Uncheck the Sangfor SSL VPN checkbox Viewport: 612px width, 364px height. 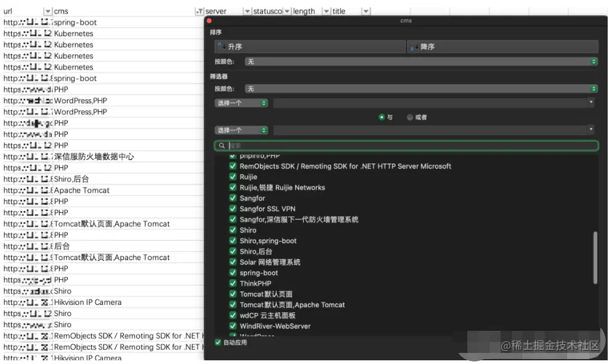[233, 209]
